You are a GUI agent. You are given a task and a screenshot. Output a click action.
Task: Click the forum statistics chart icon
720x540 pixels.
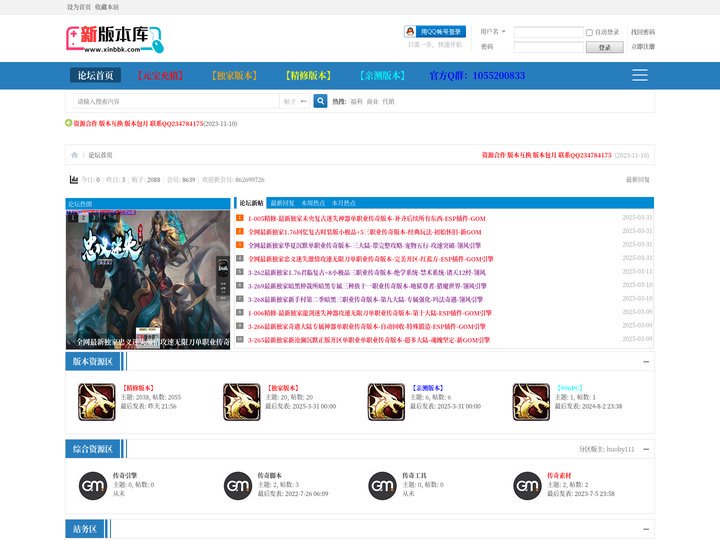click(x=73, y=180)
